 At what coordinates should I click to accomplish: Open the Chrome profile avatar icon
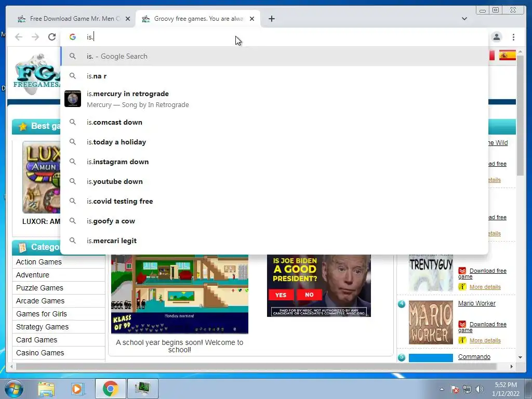[x=496, y=37]
